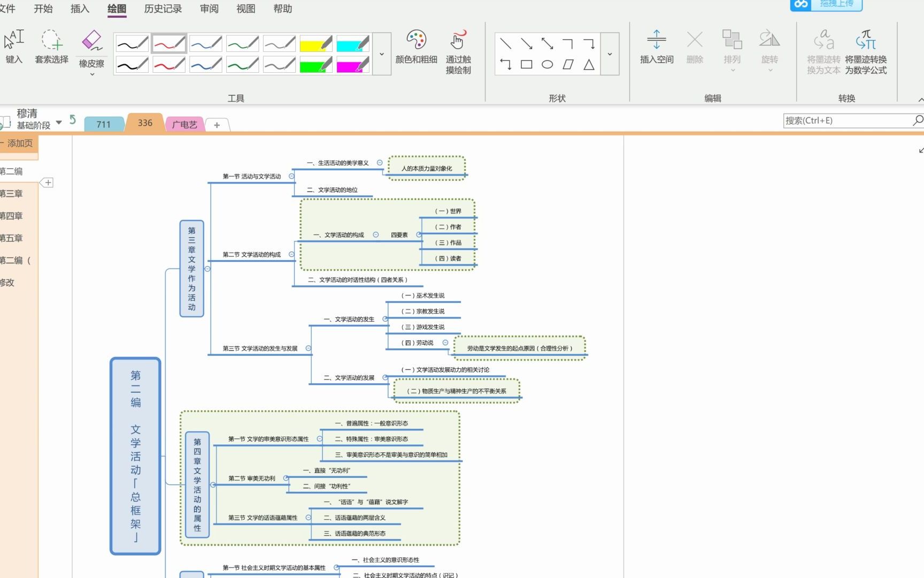Click the undo navigation arrow icon
The image size is (924, 578).
point(73,120)
